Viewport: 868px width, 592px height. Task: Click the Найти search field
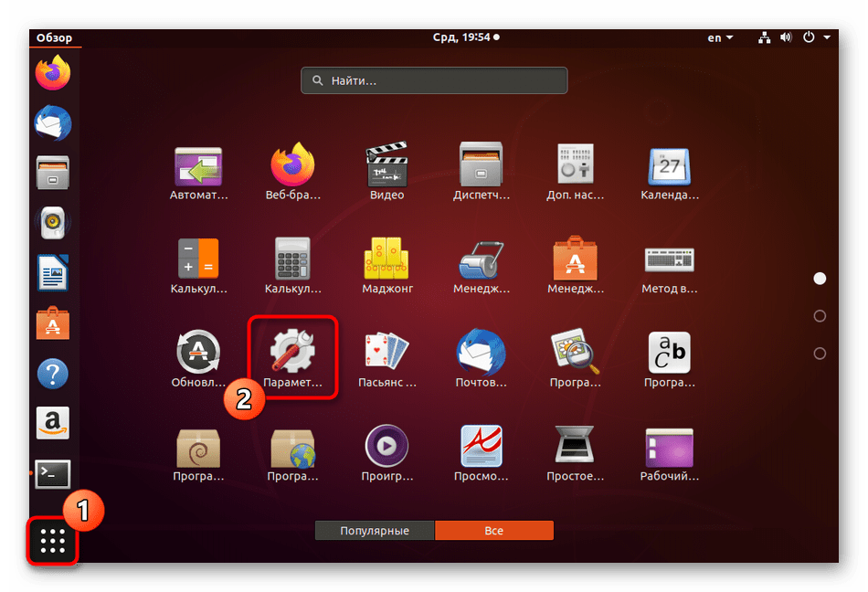click(434, 80)
